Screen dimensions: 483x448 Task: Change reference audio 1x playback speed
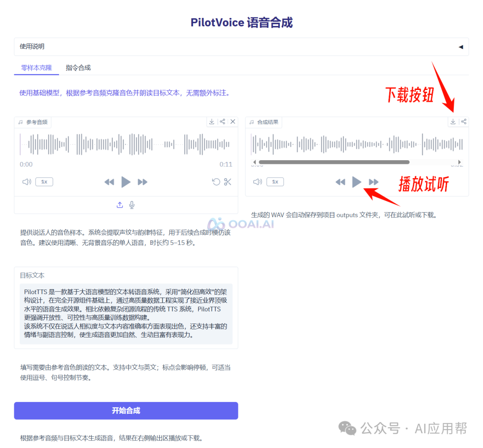pos(44,182)
